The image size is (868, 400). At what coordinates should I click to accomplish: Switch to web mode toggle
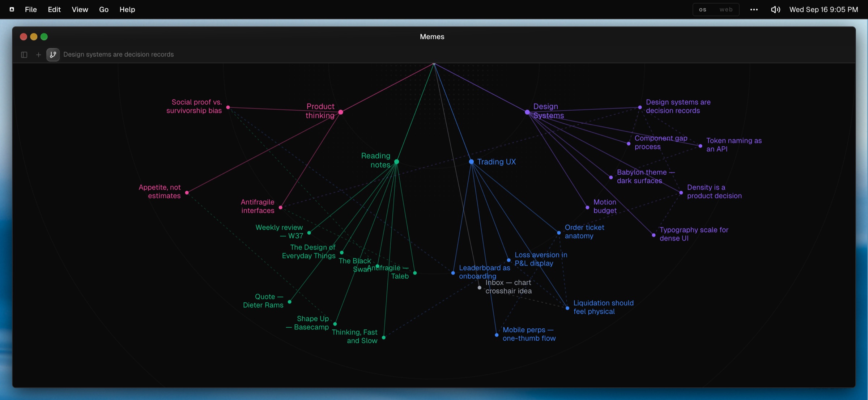pos(726,10)
